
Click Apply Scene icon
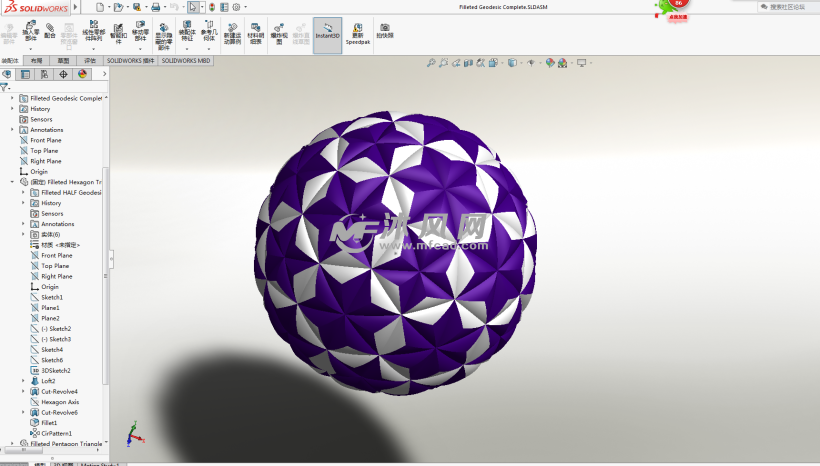563,63
